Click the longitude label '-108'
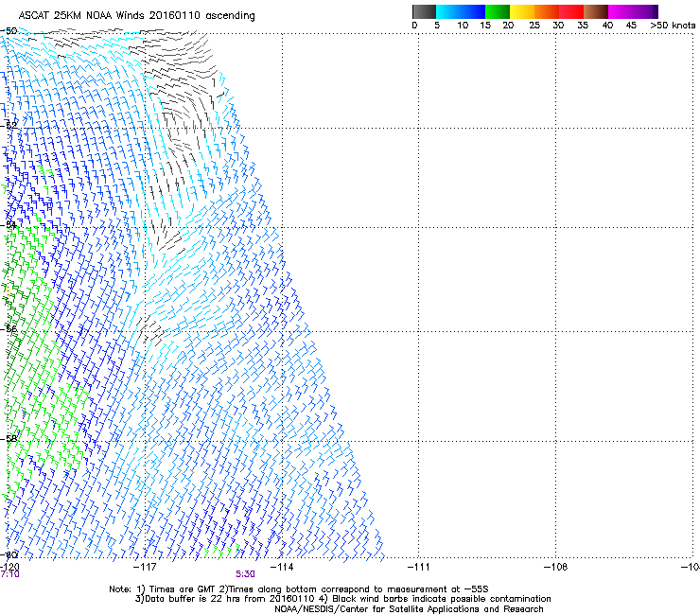 tap(556, 567)
